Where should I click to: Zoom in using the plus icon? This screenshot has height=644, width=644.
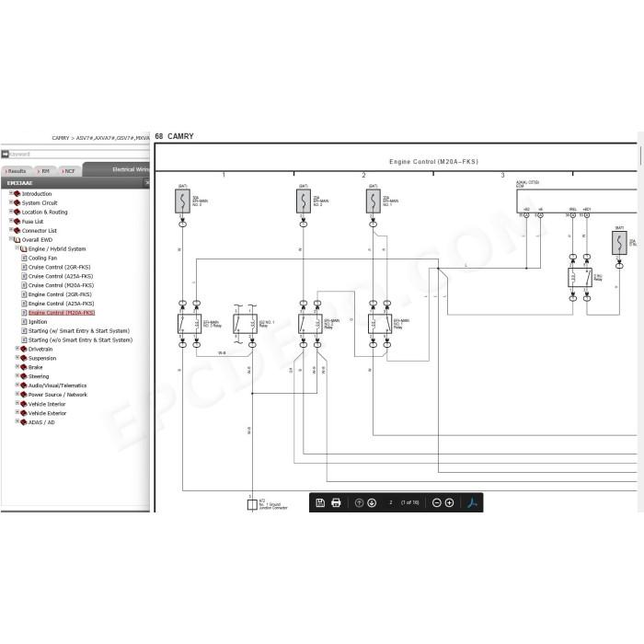pos(449,502)
